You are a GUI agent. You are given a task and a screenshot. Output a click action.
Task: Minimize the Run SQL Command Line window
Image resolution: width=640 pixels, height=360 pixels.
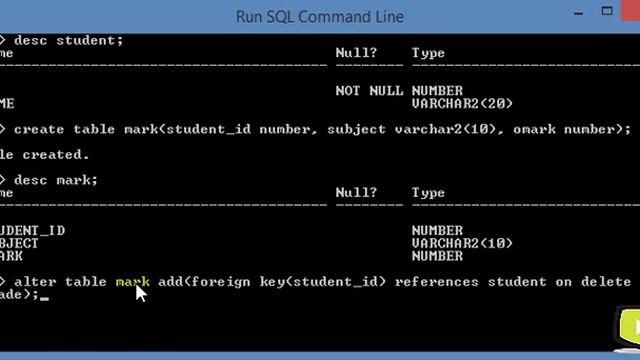tap(578, 13)
